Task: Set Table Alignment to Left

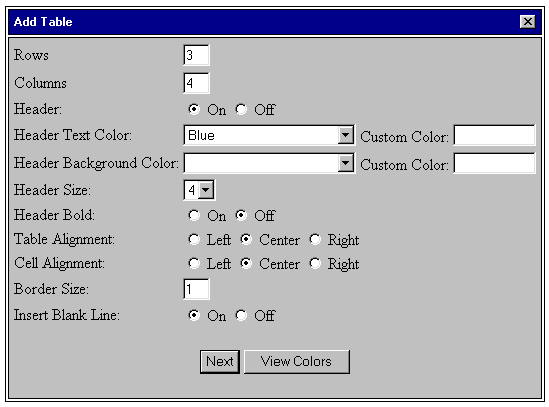Action: pos(194,239)
